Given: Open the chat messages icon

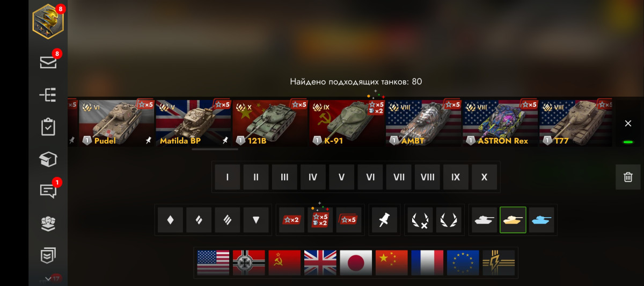Looking at the screenshot, I should tap(48, 191).
